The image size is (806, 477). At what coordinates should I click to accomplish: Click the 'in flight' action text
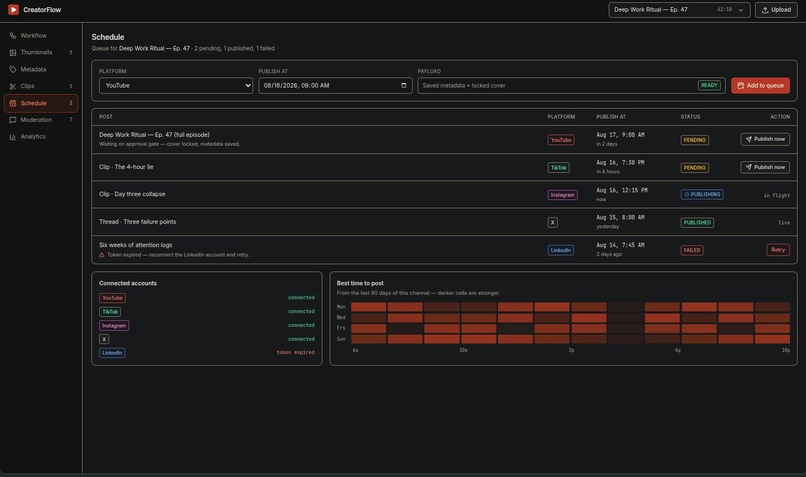point(776,195)
